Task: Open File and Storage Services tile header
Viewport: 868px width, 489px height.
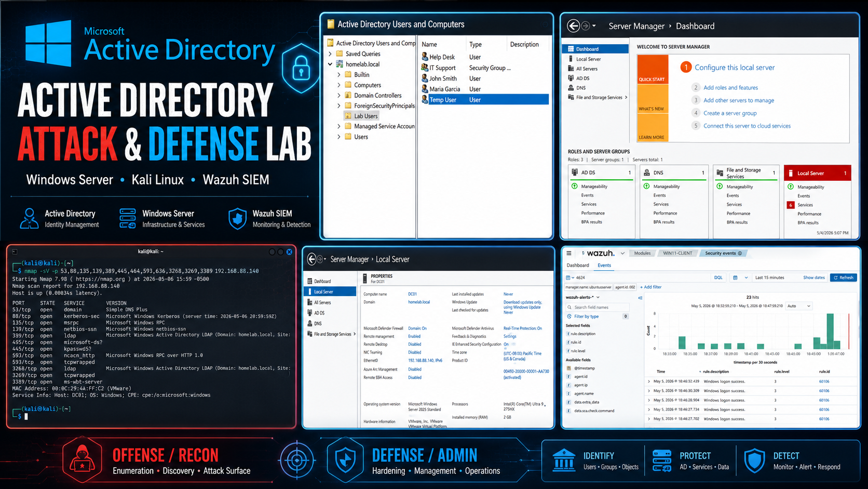Action: point(747,173)
